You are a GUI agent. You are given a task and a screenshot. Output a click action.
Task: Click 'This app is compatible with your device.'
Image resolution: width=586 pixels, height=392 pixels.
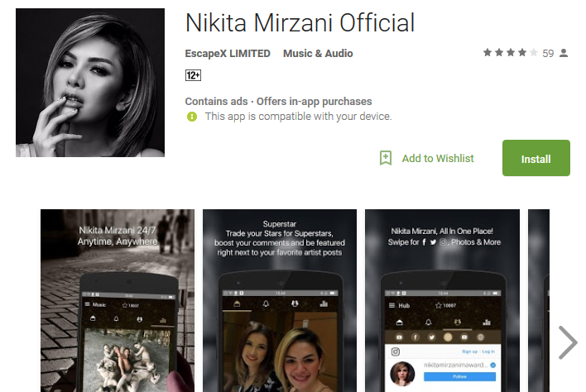pos(298,117)
